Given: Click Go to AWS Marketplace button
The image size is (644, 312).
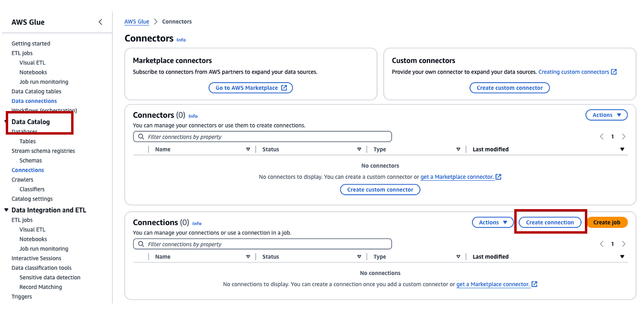Looking at the screenshot, I should pos(250,88).
